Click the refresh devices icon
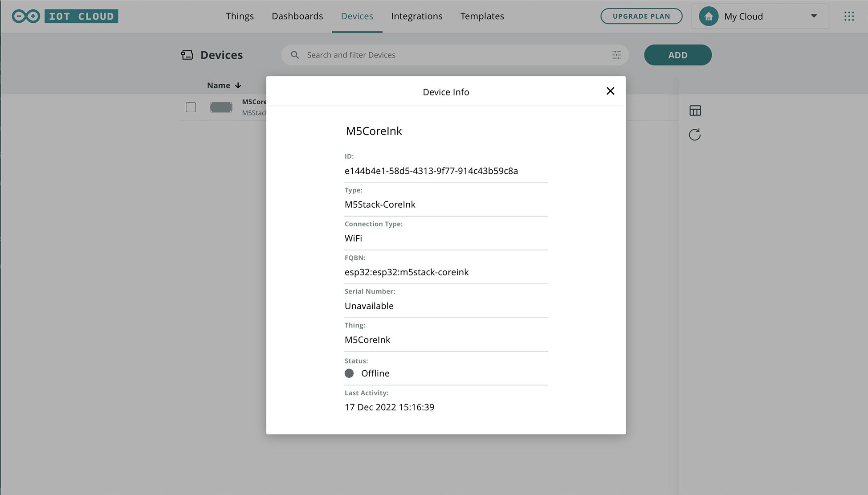 695,135
